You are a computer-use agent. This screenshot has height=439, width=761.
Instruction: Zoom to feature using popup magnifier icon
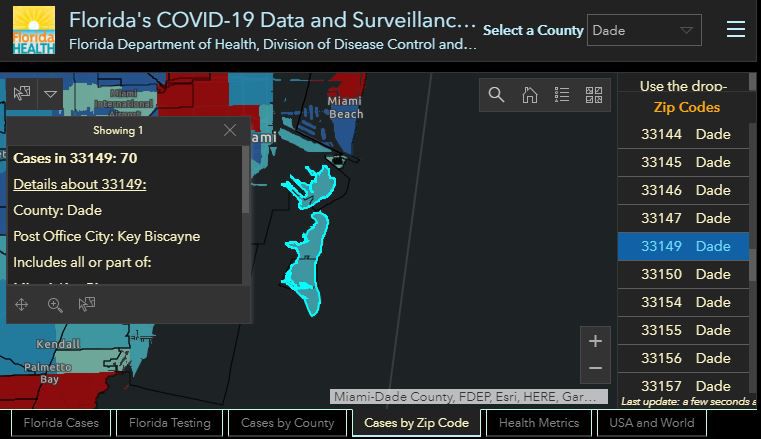[55, 305]
